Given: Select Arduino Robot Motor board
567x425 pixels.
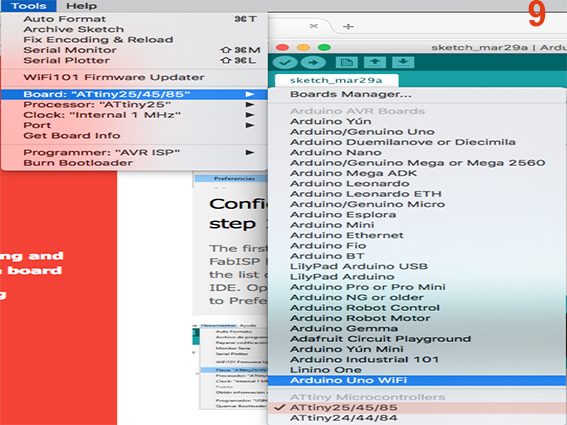Looking at the screenshot, I should pos(417,318).
